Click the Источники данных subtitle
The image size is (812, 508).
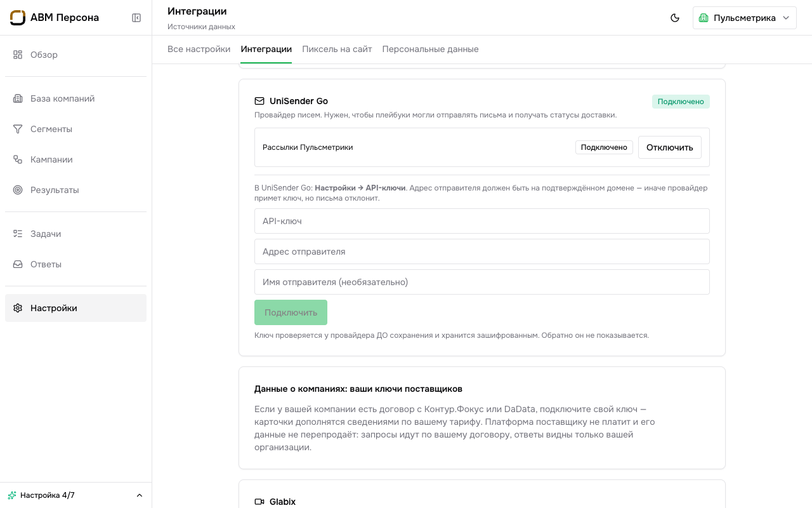tap(201, 27)
